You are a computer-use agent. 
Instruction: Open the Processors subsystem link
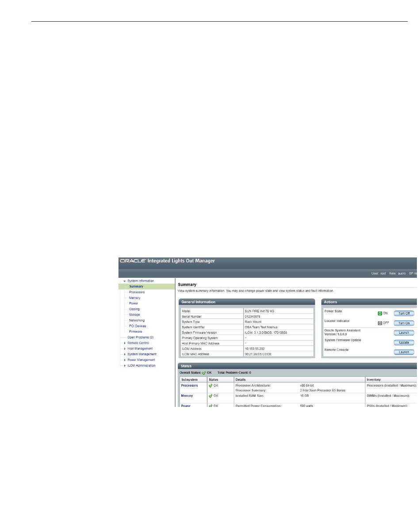click(189, 385)
